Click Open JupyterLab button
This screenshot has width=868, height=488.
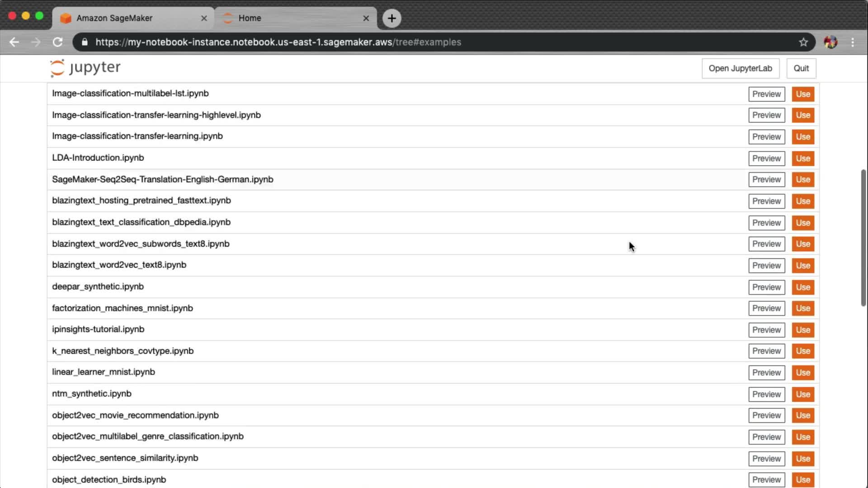click(740, 68)
